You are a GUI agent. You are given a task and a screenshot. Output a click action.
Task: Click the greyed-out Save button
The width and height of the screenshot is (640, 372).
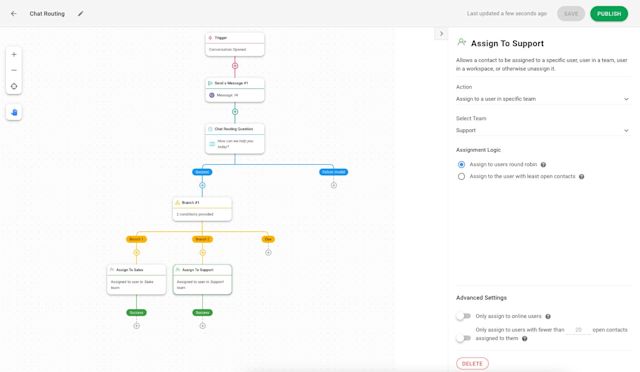point(571,13)
